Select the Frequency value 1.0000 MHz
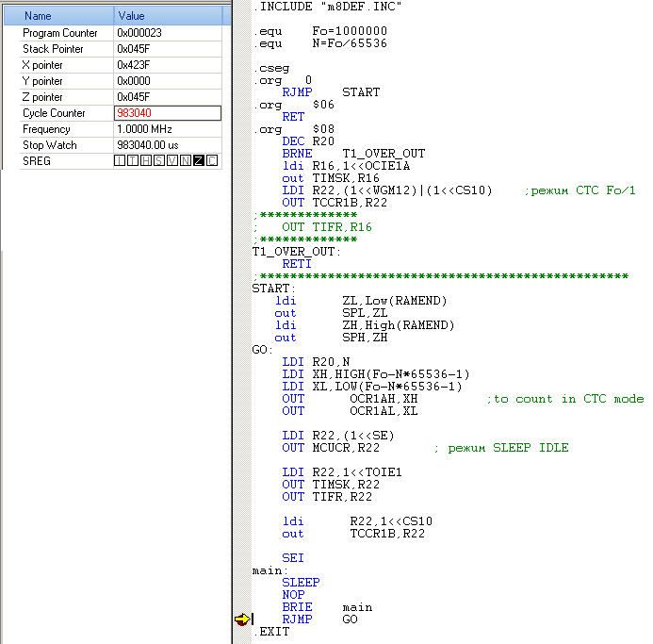The height and width of the screenshot is (644, 653). tap(145, 129)
